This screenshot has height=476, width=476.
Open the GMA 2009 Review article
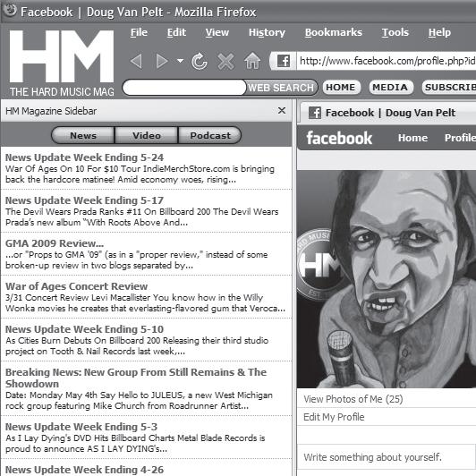pos(55,243)
